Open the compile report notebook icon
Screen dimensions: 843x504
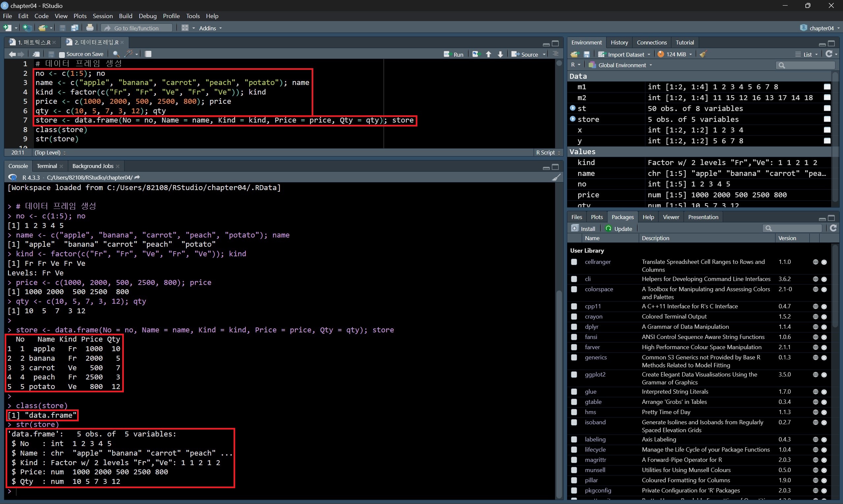[x=148, y=54]
